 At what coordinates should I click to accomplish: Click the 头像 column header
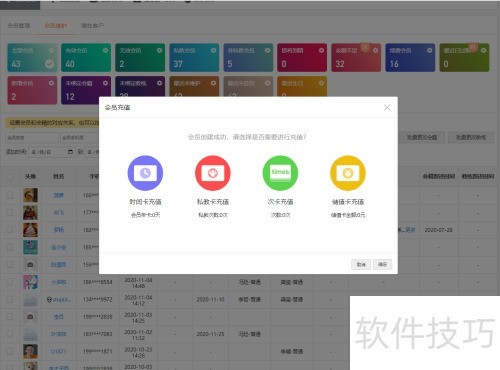pos(30,176)
